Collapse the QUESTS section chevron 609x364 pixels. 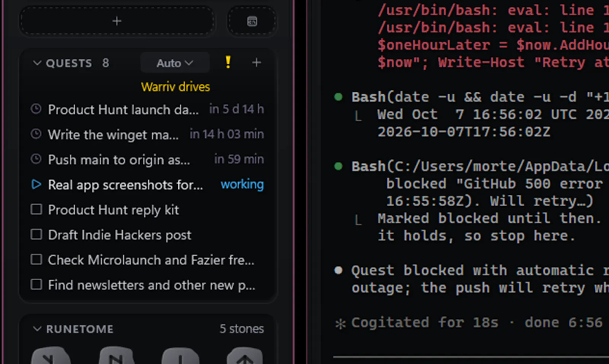pyautogui.click(x=37, y=63)
